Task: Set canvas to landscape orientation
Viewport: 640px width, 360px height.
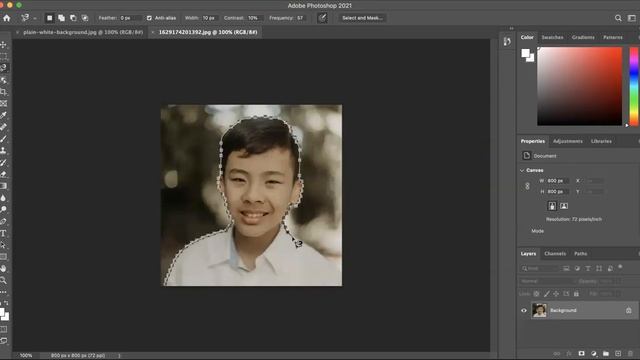Action: pos(564,206)
